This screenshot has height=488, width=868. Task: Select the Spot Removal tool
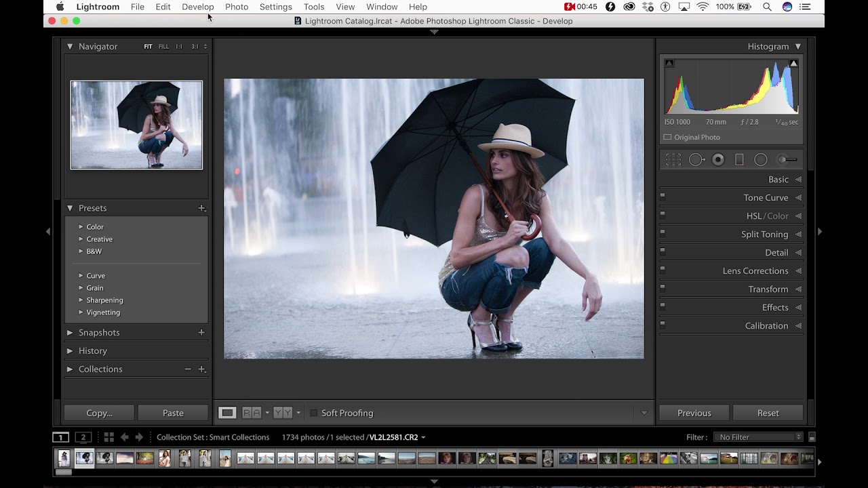tap(696, 160)
